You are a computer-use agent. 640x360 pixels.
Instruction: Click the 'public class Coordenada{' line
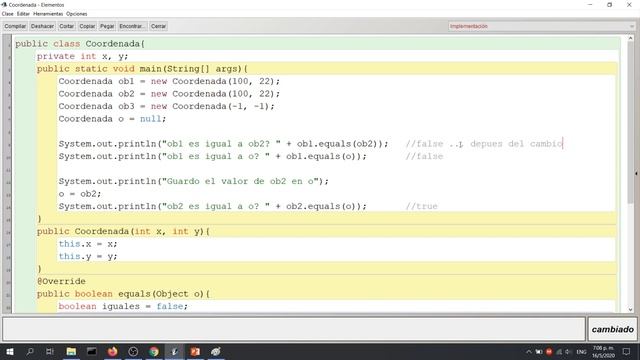click(80, 44)
